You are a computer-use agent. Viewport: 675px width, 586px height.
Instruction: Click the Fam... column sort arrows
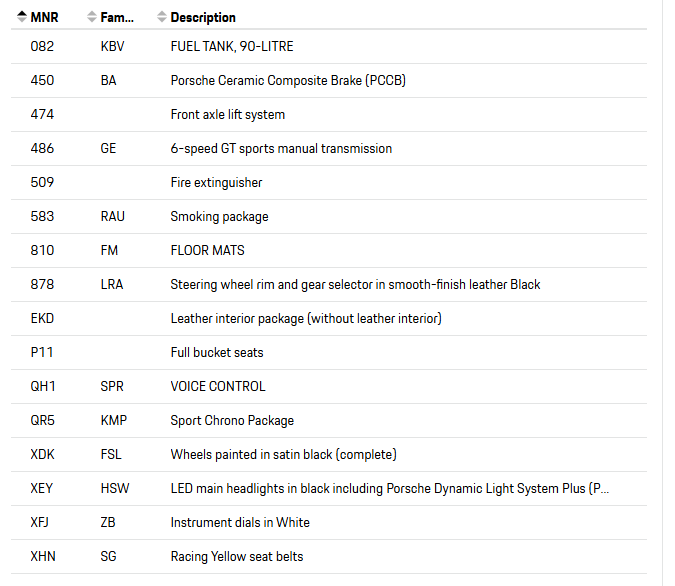tap(91, 17)
